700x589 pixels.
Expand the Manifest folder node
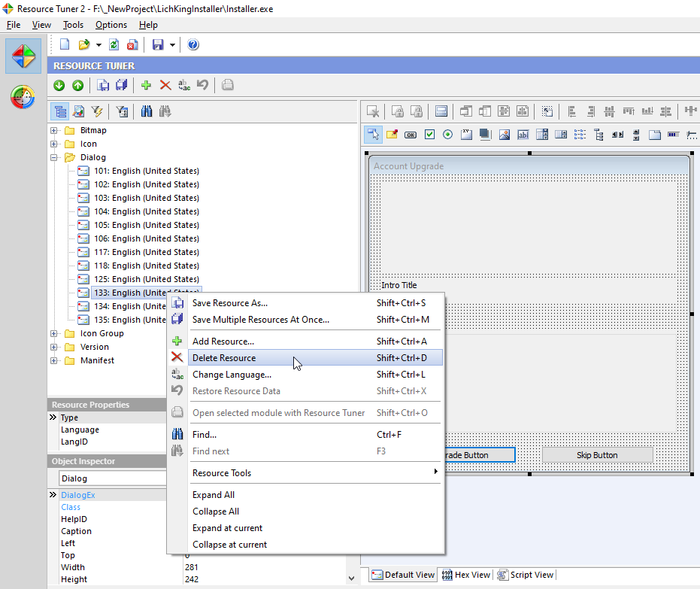click(53, 360)
